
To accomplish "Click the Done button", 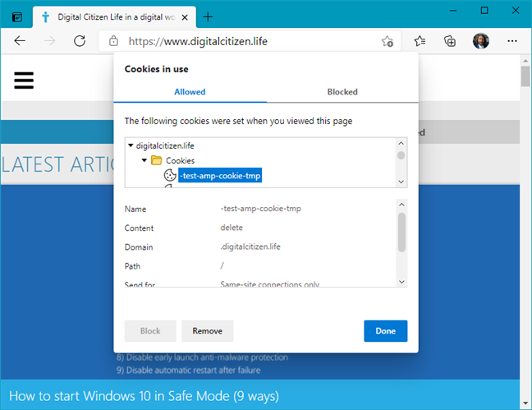I will coord(385,331).
